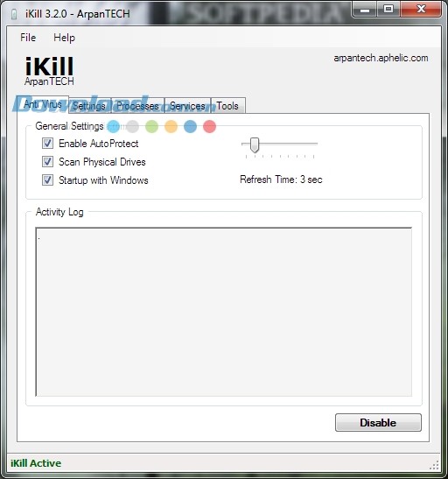Open the Tools tab
Image resolution: width=448 pixels, height=479 pixels.
click(227, 106)
